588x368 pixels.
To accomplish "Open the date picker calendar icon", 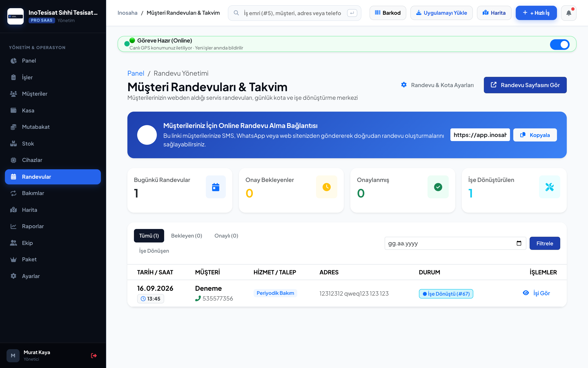I will (x=519, y=243).
